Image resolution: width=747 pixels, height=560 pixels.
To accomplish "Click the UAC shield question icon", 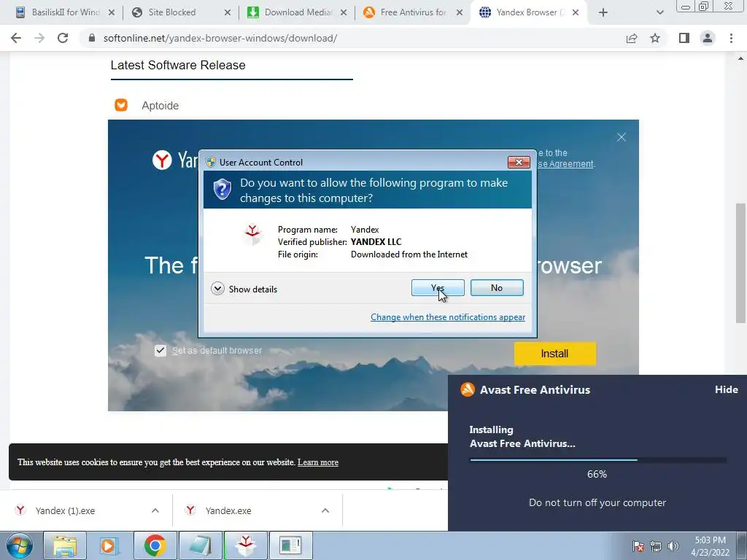I will [222, 190].
